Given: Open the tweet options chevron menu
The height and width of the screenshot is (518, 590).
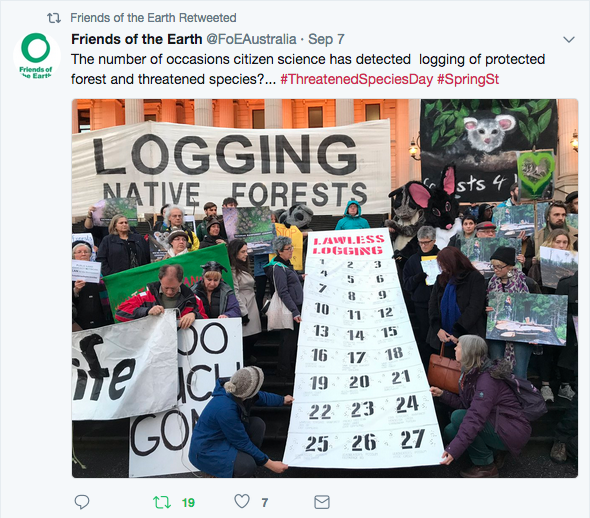Looking at the screenshot, I should coord(569,39).
